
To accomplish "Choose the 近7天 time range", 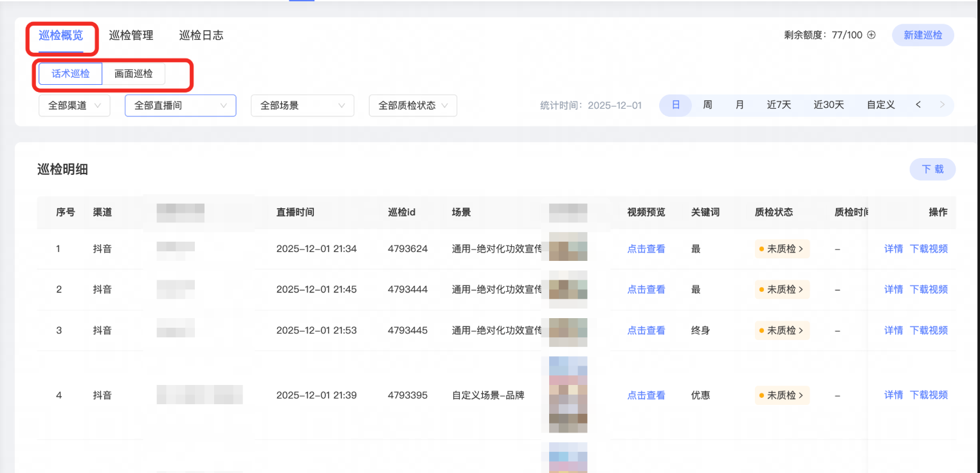I will click(x=779, y=105).
